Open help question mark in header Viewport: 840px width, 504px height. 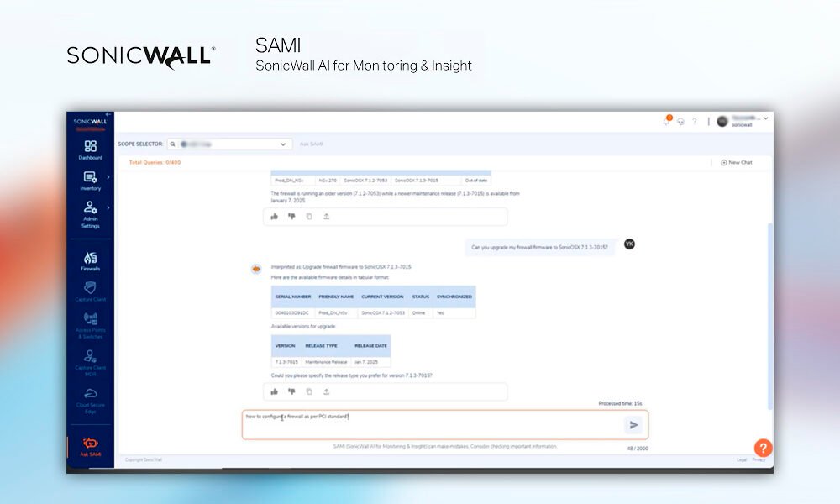click(x=695, y=122)
